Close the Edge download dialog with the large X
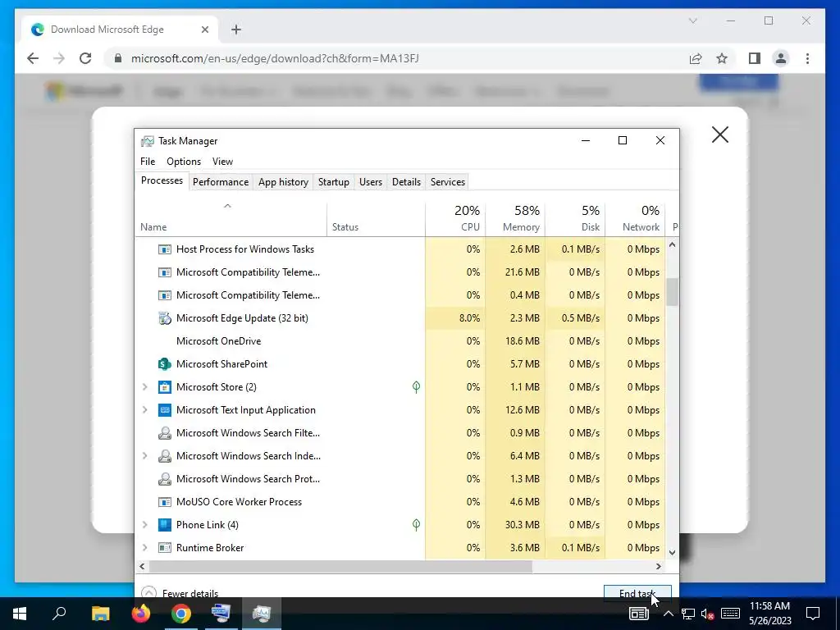The width and height of the screenshot is (840, 630). [720, 135]
